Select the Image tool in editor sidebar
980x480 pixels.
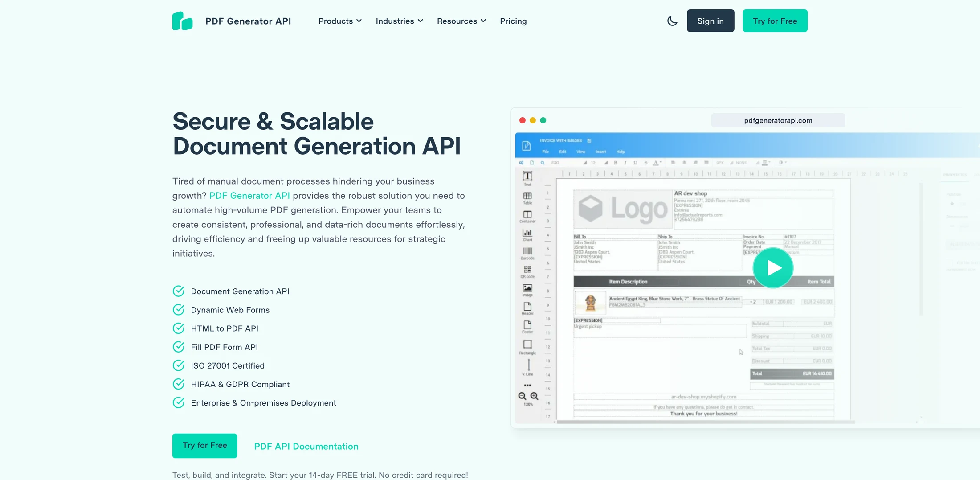click(527, 290)
